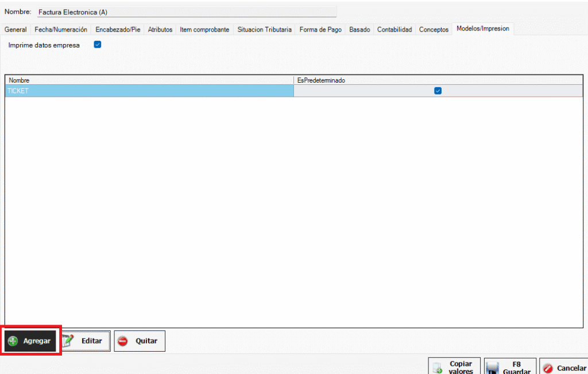Image resolution: width=588 pixels, height=374 pixels.
Task: Select the TICKET row in the list
Action: point(149,91)
